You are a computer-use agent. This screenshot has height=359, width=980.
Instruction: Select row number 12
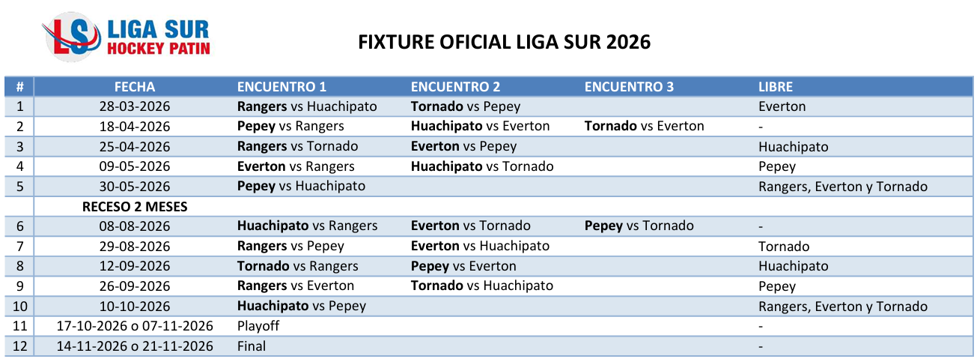coord(19,346)
